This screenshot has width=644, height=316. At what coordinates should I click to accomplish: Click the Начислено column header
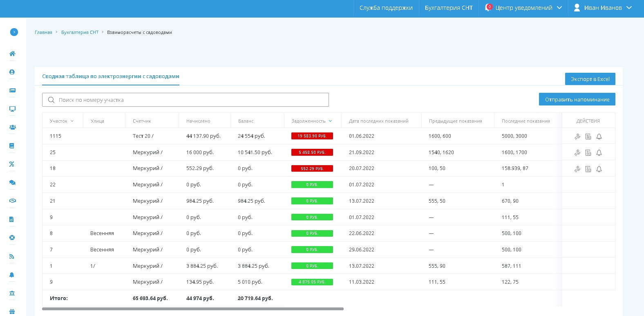coord(198,121)
